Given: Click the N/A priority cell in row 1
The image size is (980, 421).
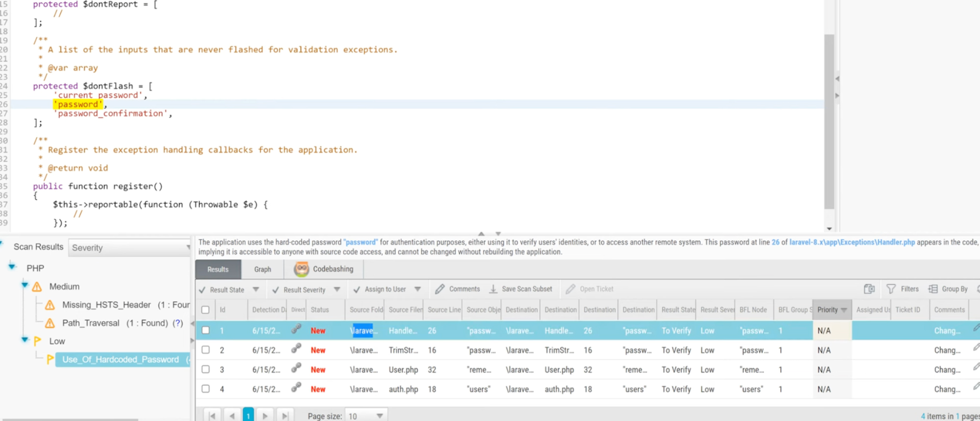Looking at the screenshot, I should pyautogui.click(x=832, y=331).
